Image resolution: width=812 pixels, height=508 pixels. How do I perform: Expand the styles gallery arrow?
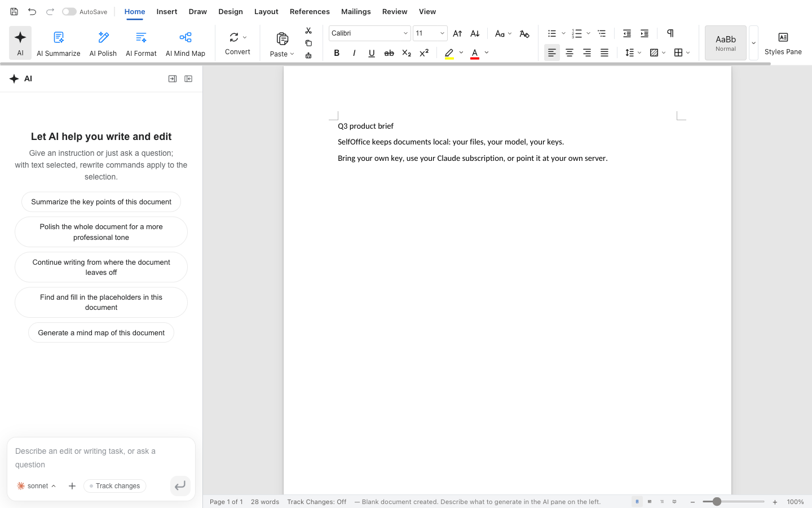pos(753,43)
